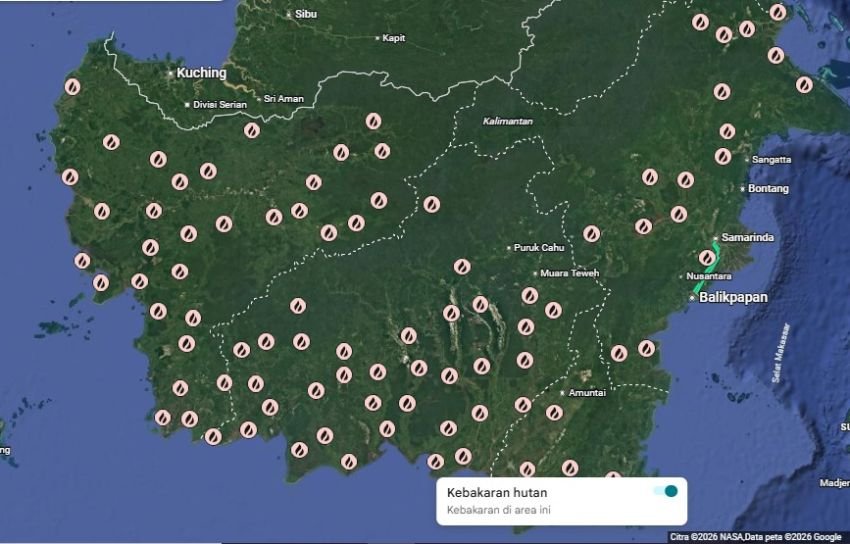
Task: Click the Kuching city label
Action: point(201,73)
